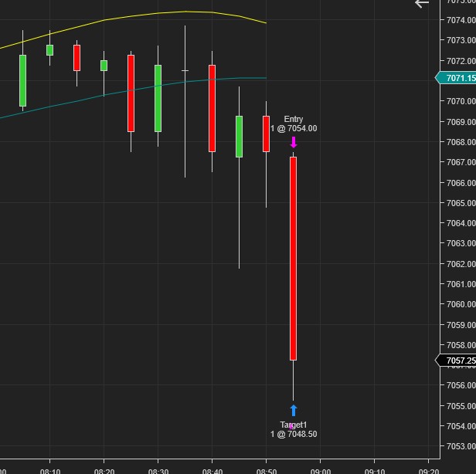Click the "Entry 1 @ 7054.00" label
The image size is (476, 474).
(x=294, y=124)
